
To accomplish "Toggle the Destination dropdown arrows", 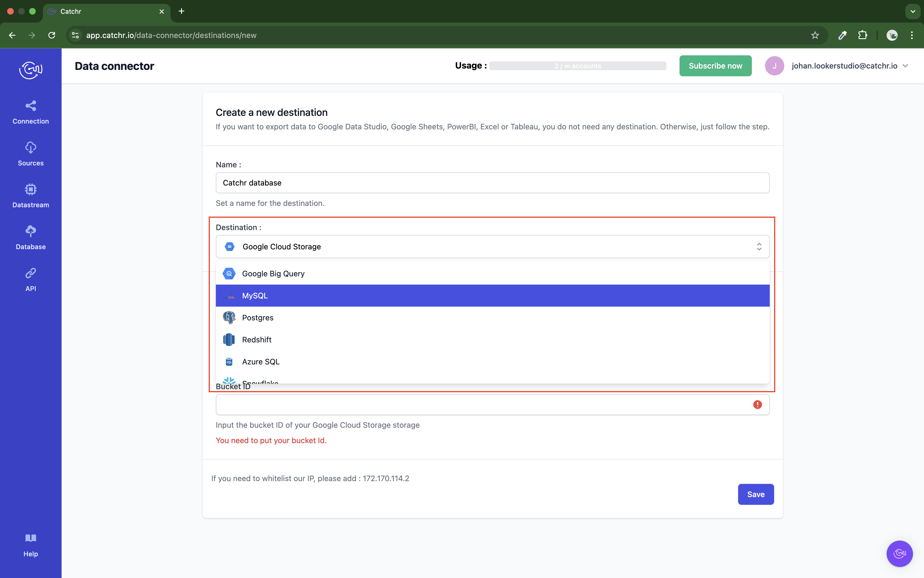I will [x=759, y=247].
